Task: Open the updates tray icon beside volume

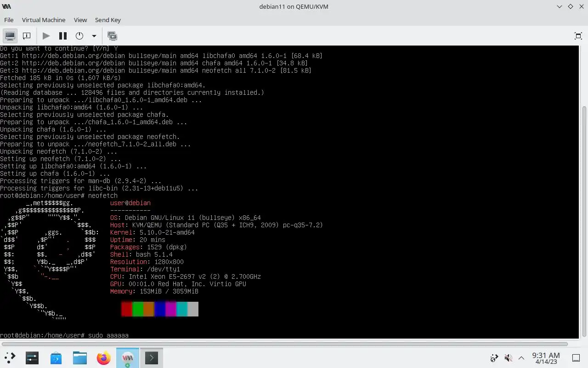Action: (494, 358)
